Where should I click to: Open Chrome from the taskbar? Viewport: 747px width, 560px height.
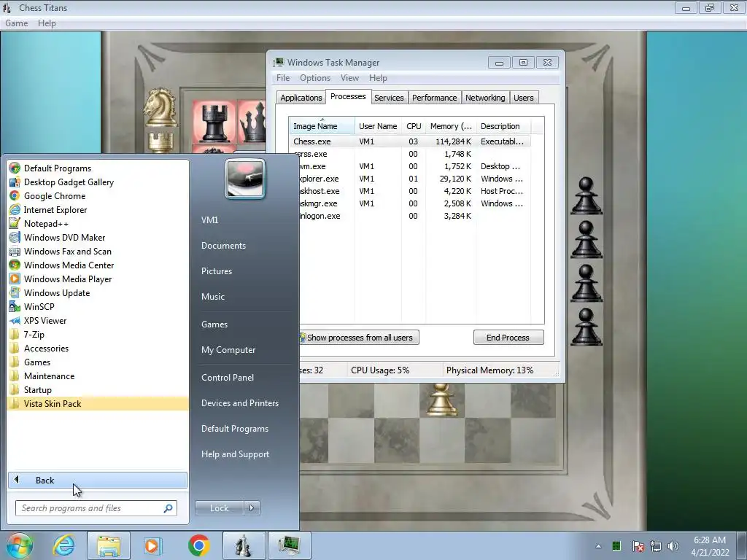pyautogui.click(x=198, y=545)
